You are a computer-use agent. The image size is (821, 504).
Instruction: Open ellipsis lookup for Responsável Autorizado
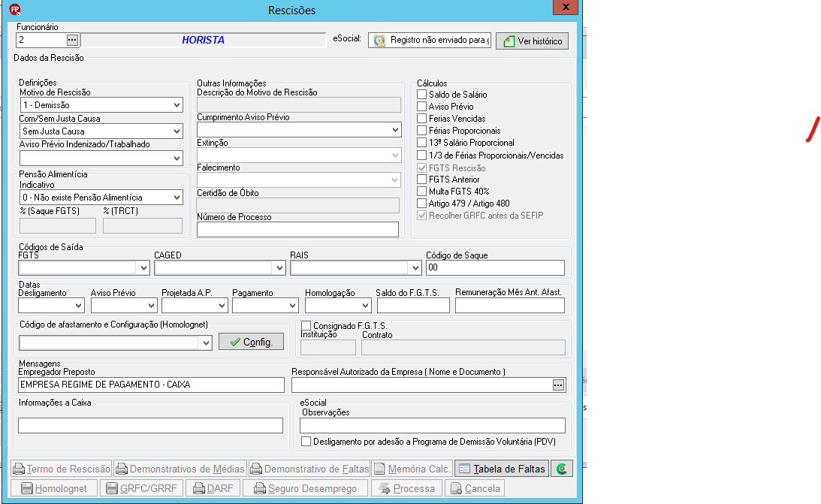558,385
